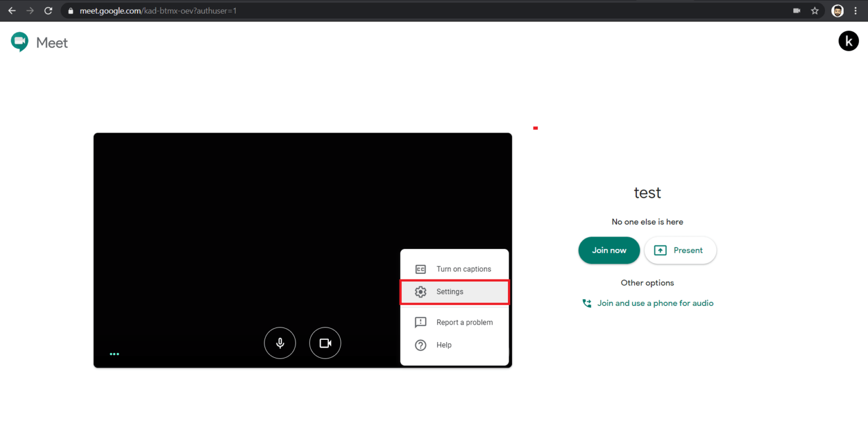Screen dimensions: 868x446
Task: Click the Settings gear icon
Action: tap(420, 291)
